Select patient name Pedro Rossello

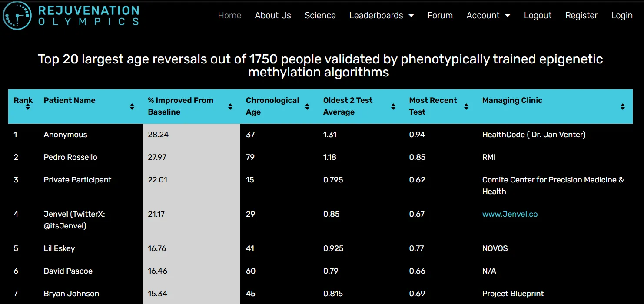70,157
